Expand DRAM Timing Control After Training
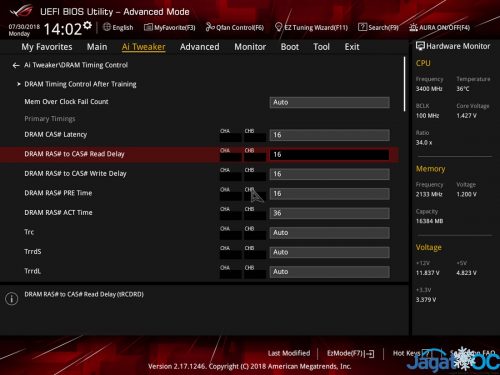 click(80, 84)
